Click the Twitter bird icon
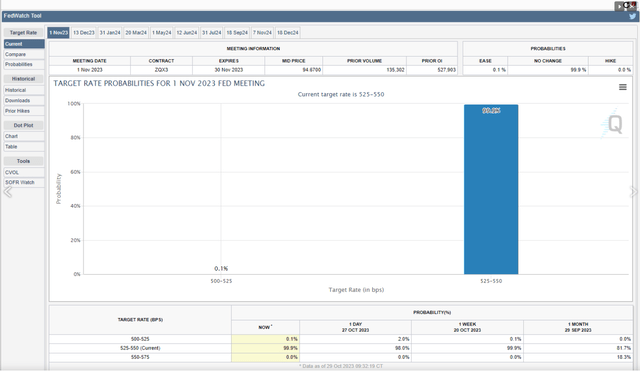Viewport: 640px width, 371px height. (632, 16)
